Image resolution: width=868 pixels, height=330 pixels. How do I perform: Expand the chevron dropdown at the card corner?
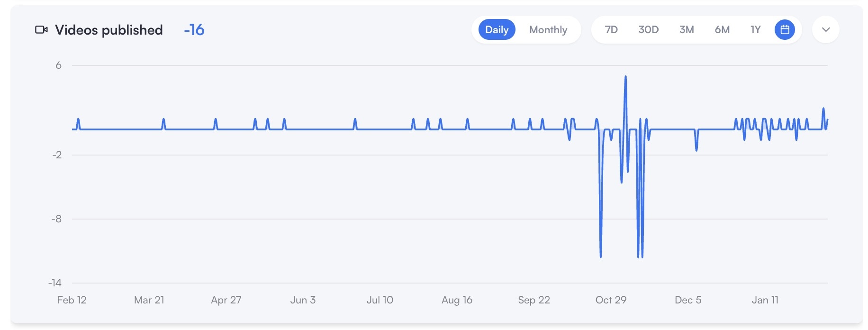825,30
